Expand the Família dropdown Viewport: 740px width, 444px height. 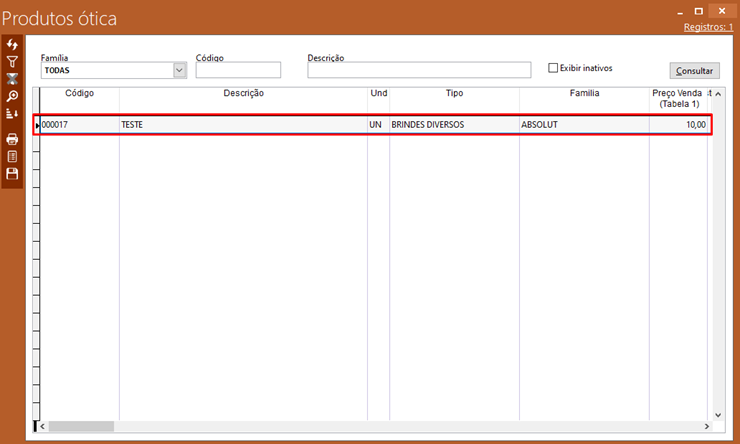tap(180, 70)
